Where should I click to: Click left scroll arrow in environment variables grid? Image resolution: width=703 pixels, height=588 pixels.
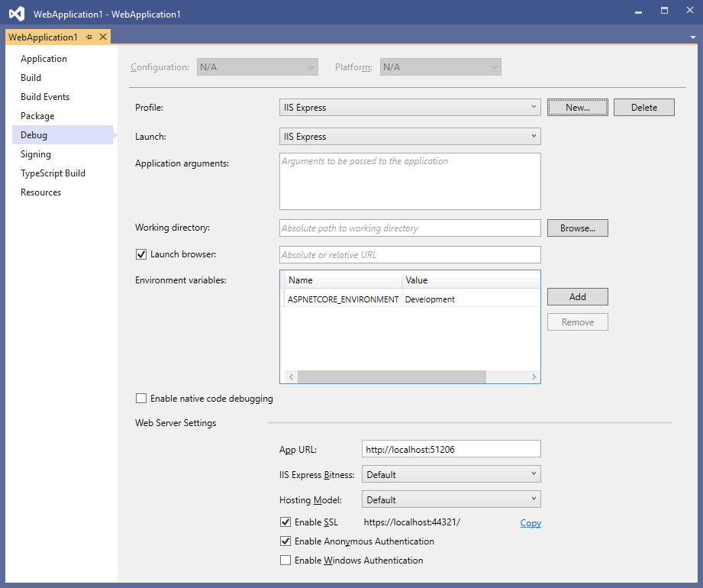point(291,376)
